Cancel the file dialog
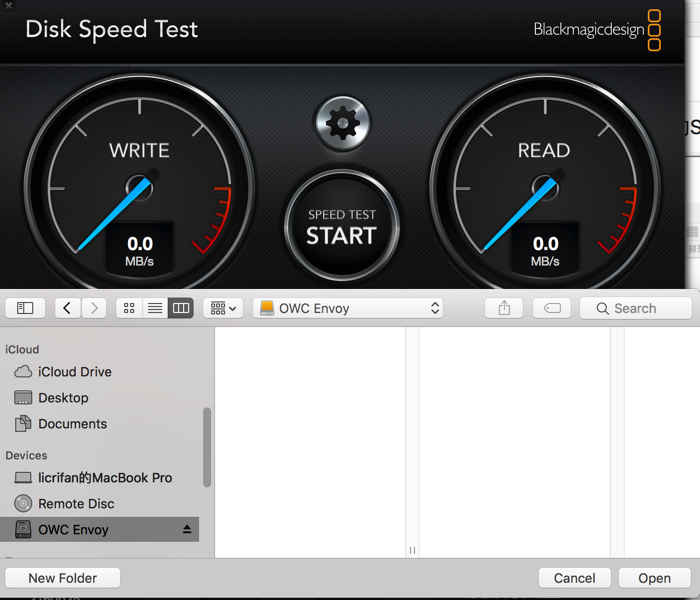700x600 pixels. [575, 578]
